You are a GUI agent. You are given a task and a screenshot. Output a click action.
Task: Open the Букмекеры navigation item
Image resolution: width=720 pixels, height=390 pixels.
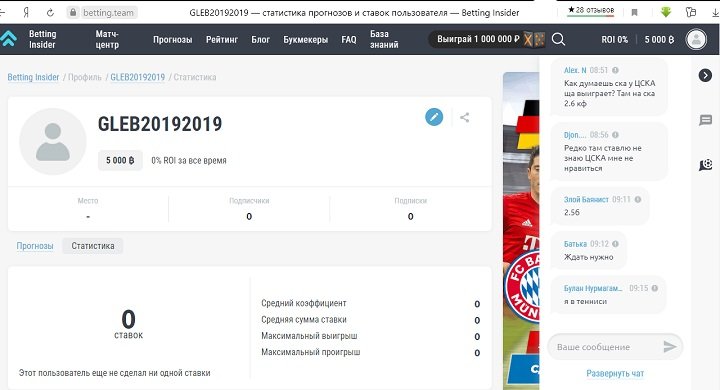point(305,40)
